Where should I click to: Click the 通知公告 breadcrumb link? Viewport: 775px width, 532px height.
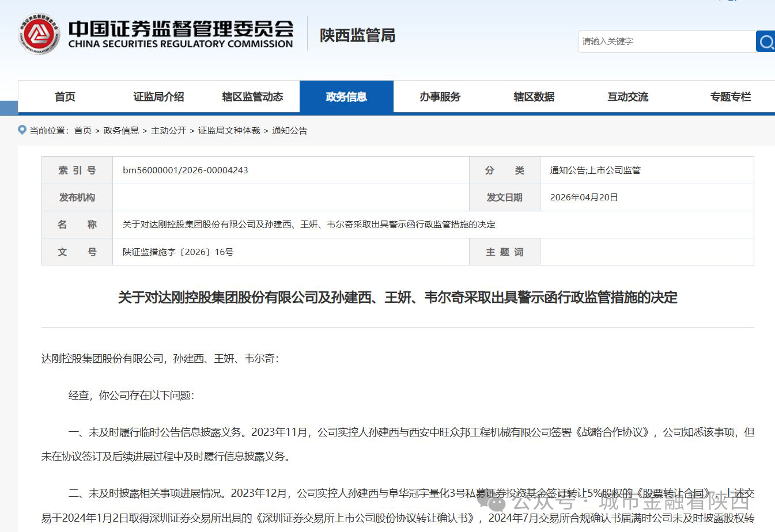click(290, 131)
